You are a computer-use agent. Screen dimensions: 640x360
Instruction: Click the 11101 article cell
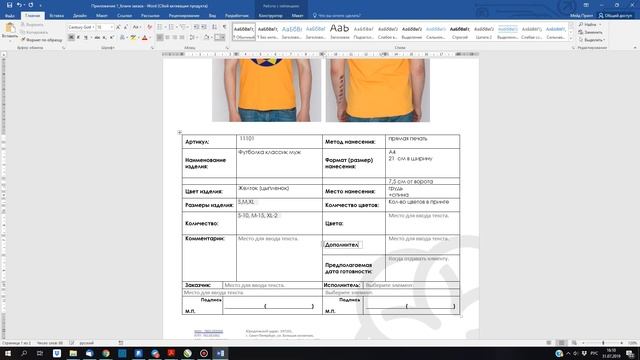(279, 141)
